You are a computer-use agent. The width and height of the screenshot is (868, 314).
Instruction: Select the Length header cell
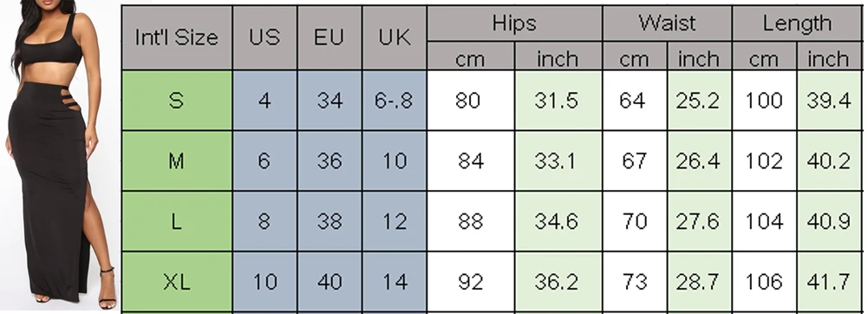point(797,23)
